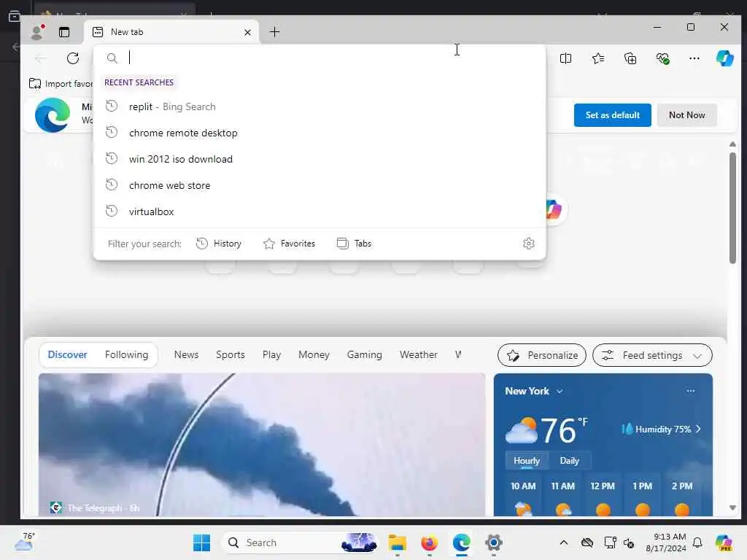
Task: Open the Money feed category
Action: 314,355
